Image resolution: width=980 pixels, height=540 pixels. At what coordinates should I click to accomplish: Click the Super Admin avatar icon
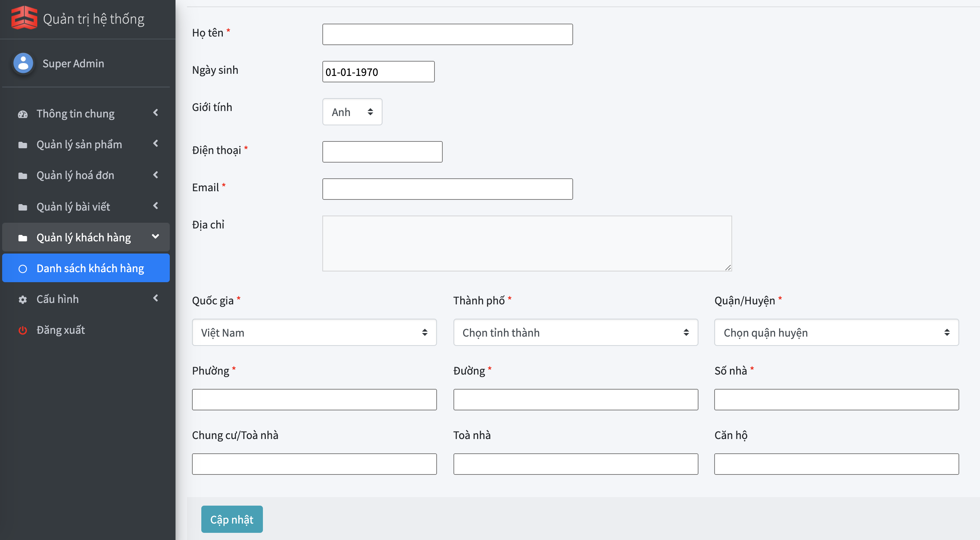[x=23, y=63]
